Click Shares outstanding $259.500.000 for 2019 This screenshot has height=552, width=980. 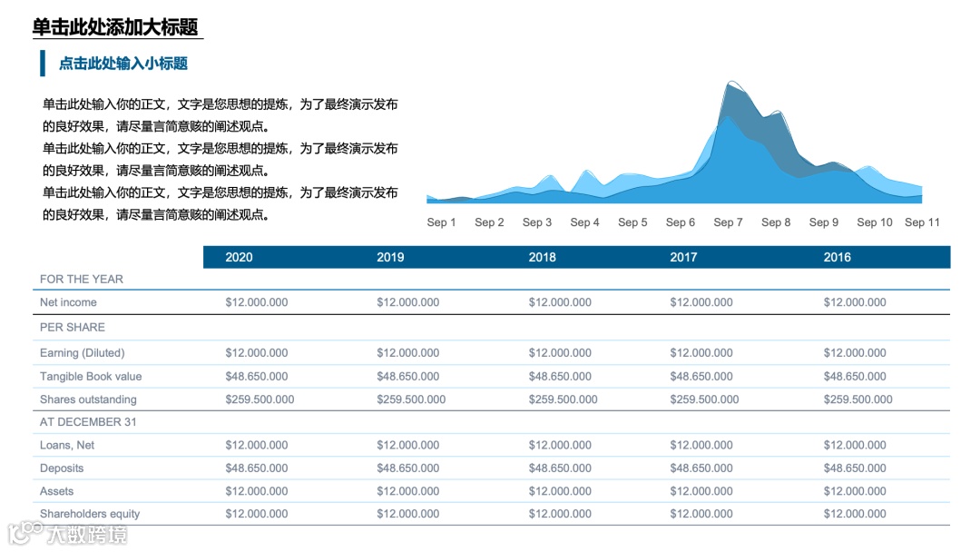coord(411,399)
